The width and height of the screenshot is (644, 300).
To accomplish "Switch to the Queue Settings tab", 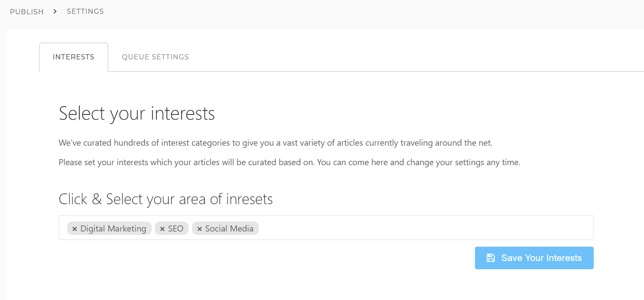I will tap(155, 57).
